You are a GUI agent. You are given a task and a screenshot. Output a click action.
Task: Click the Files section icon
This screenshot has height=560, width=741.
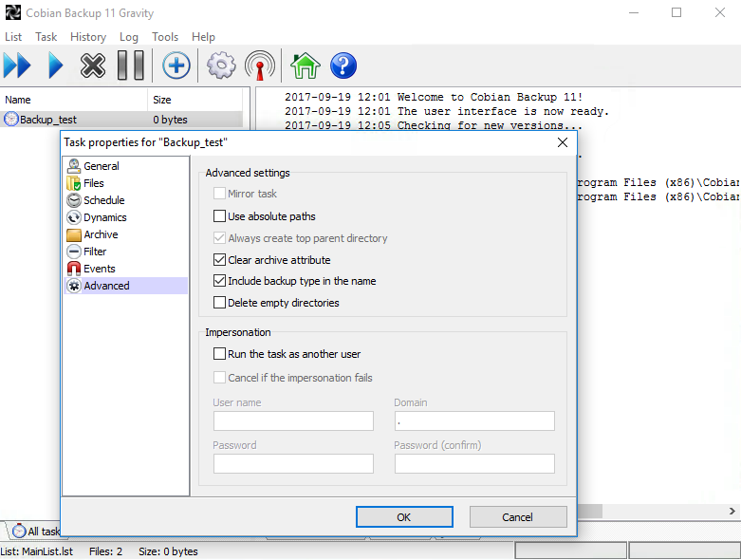point(74,183)
